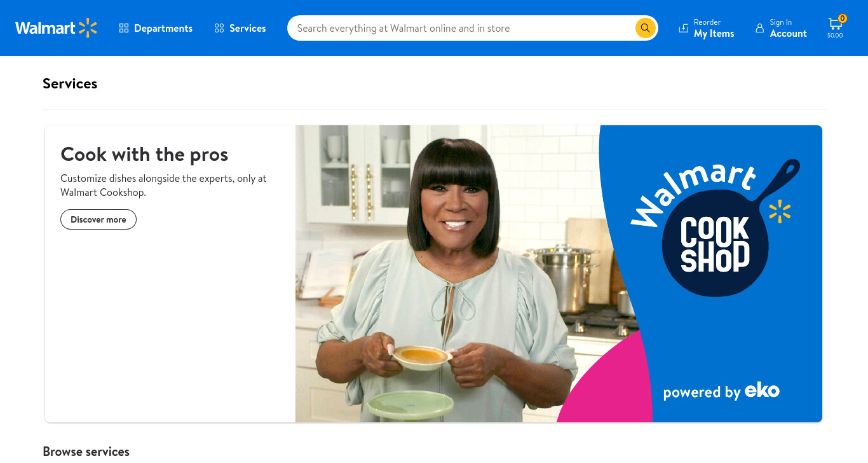Screen dimensions: 868x463
Task: Go to Reorder My Items
Action: (707, 28)
